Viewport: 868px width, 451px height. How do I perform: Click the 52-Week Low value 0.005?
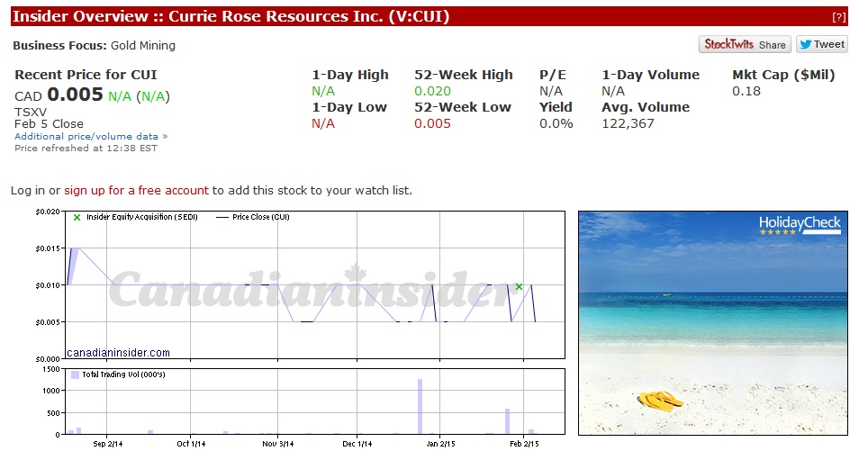[432, 123]
